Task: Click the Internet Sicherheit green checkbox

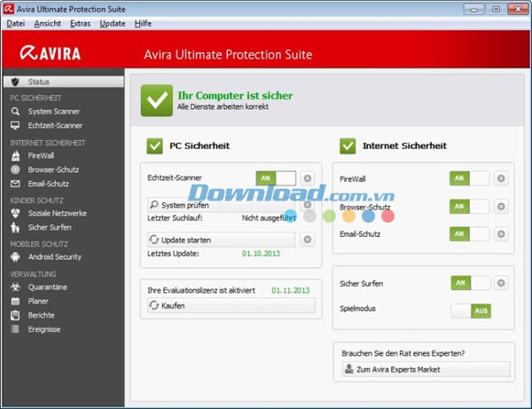Action: pyautogui.click(x=348, y=146)
